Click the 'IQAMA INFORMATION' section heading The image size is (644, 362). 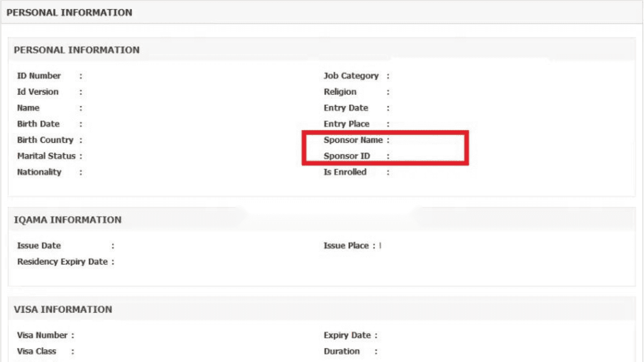click(x=68, y=220)
